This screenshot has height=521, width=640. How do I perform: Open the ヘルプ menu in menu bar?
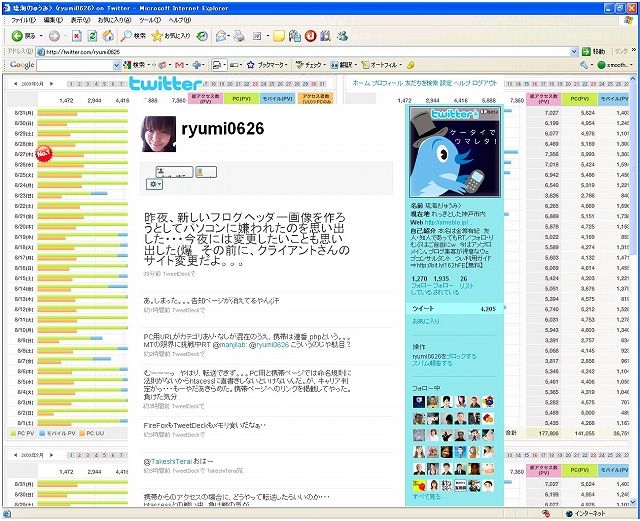click(x=180, y=20)
